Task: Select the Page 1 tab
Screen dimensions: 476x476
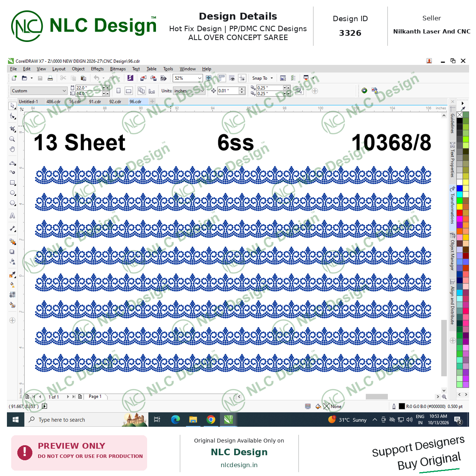Action: (x=95, y=396)
